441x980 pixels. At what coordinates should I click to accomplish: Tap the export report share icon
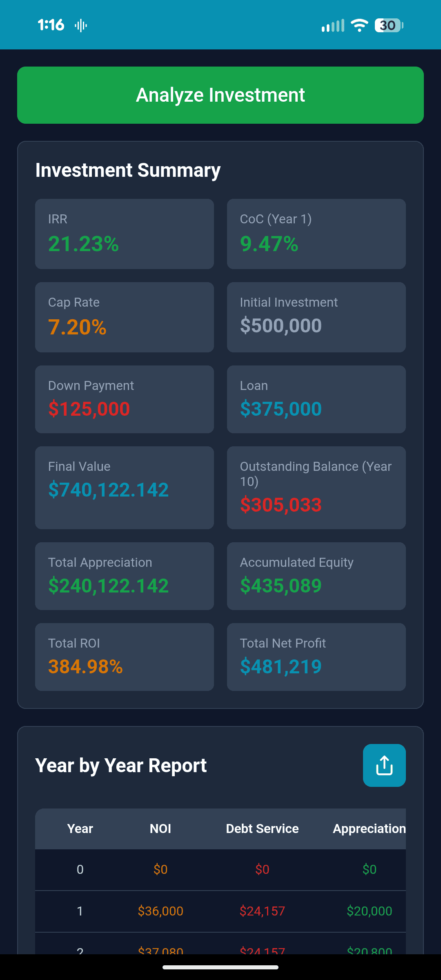[384, 765]
